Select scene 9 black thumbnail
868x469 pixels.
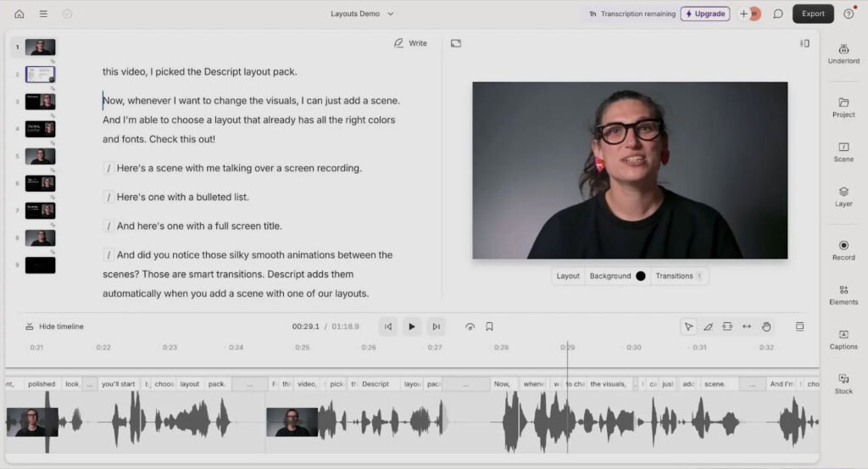pos(41,265)
